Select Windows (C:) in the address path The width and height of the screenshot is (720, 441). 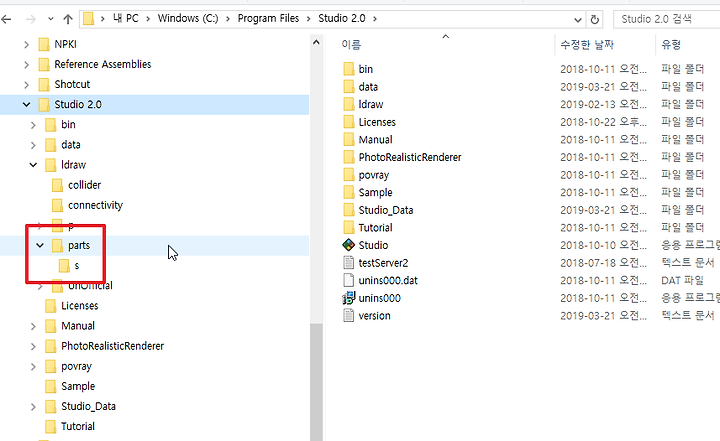point(188,18)
